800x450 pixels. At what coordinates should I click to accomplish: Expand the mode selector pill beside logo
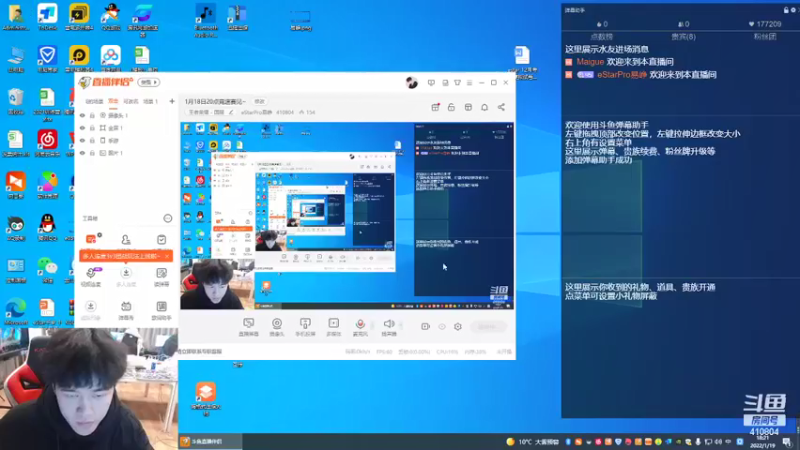tap(149, 82)
